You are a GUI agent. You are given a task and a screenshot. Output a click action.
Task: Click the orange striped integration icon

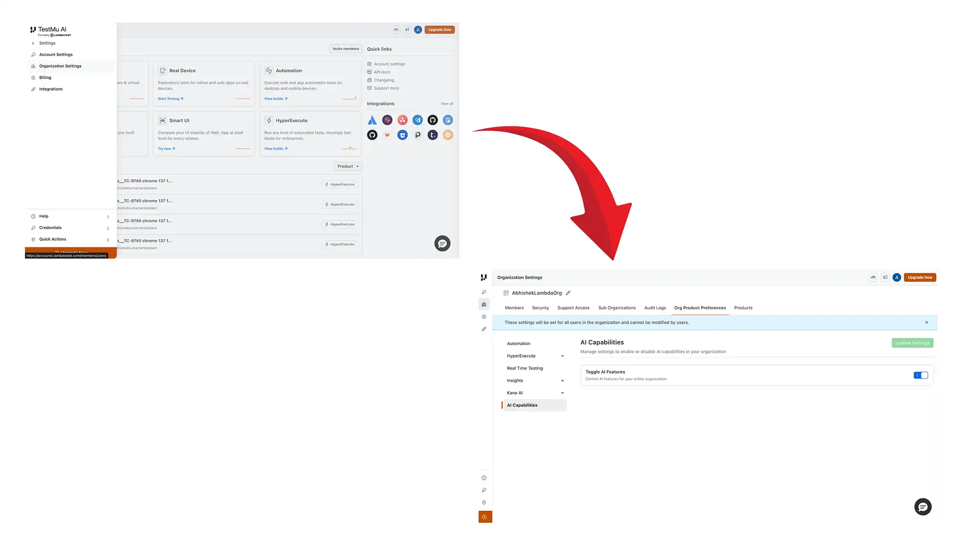tap(448, 135)
